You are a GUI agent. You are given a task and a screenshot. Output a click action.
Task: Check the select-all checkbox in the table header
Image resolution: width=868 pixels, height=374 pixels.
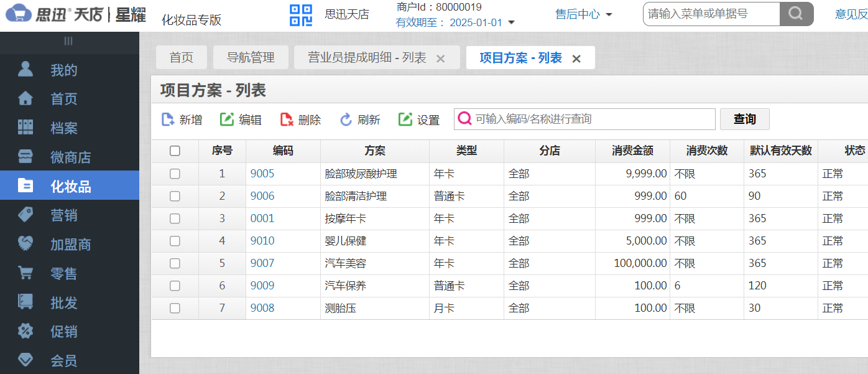pos(176,151)
